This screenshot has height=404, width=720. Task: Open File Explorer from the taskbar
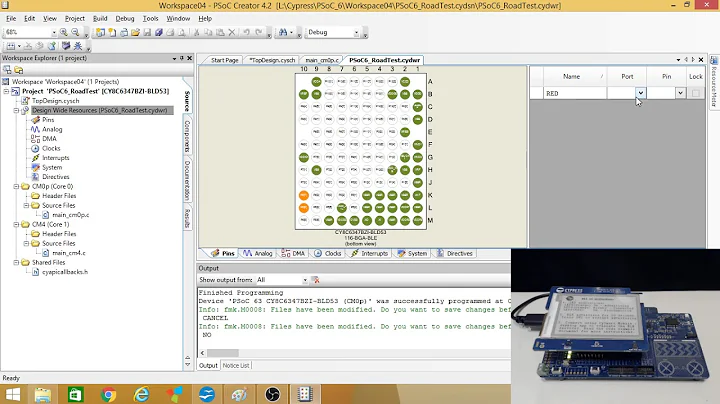tap(43, 394)
